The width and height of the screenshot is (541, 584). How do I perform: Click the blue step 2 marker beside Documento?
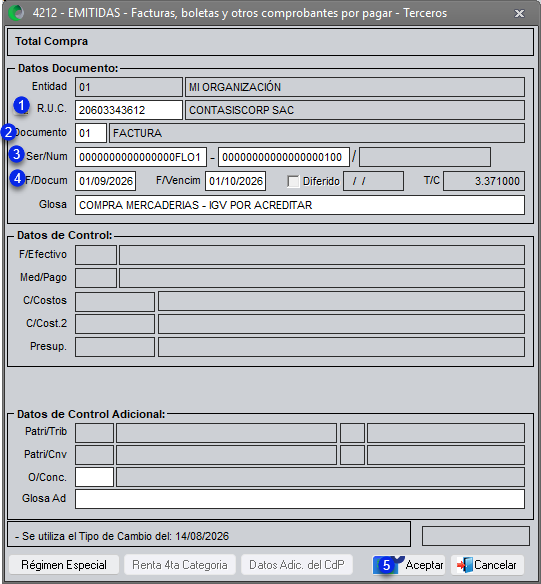click(x=8, y=132)
